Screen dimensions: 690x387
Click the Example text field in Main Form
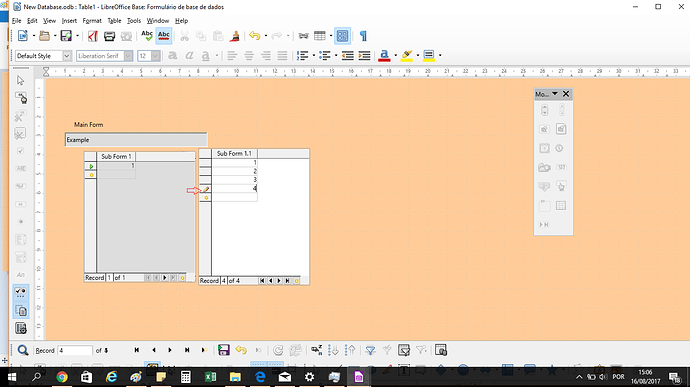(136, 140)
